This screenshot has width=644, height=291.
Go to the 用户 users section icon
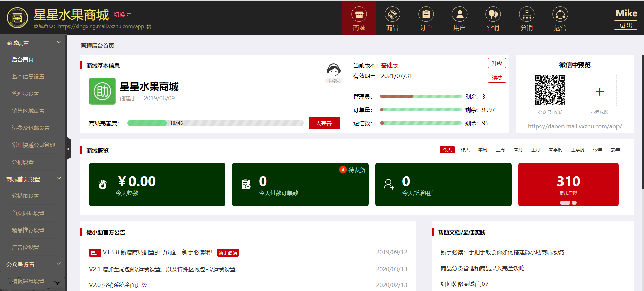pyautogui.click(x=459, y=15)
